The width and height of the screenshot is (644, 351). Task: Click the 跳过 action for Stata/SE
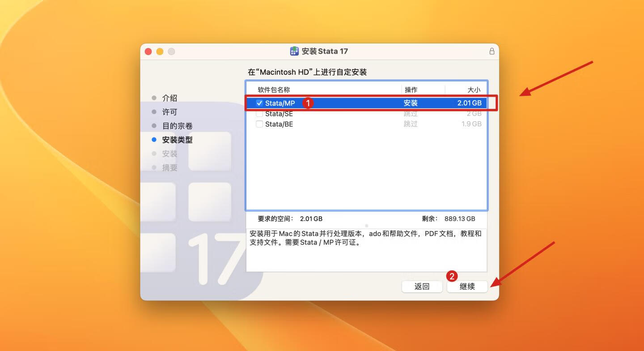point(411,114)
